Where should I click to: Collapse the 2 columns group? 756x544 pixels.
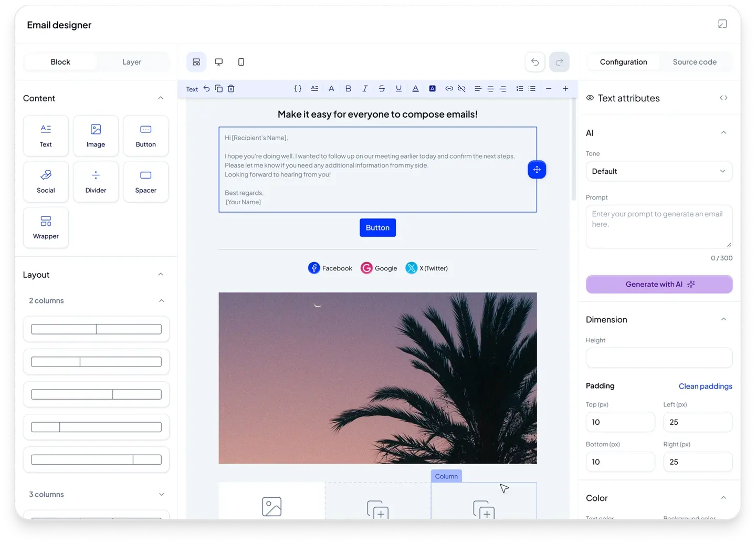point(161,301)
